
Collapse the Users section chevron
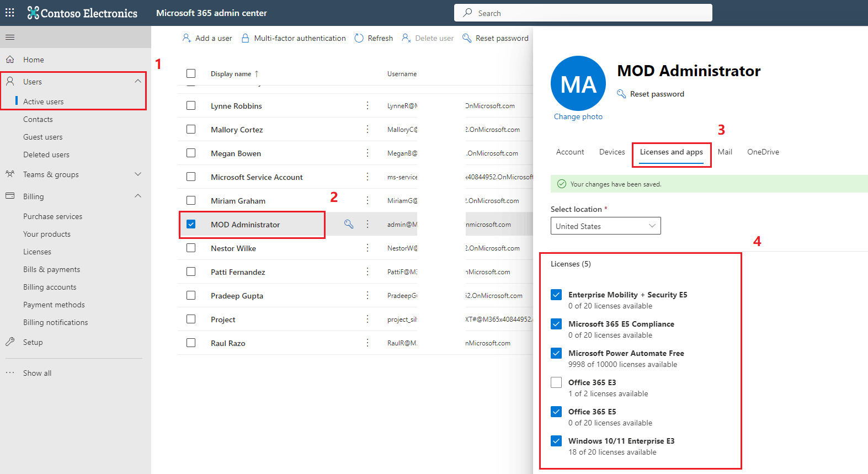coord(138,81)
